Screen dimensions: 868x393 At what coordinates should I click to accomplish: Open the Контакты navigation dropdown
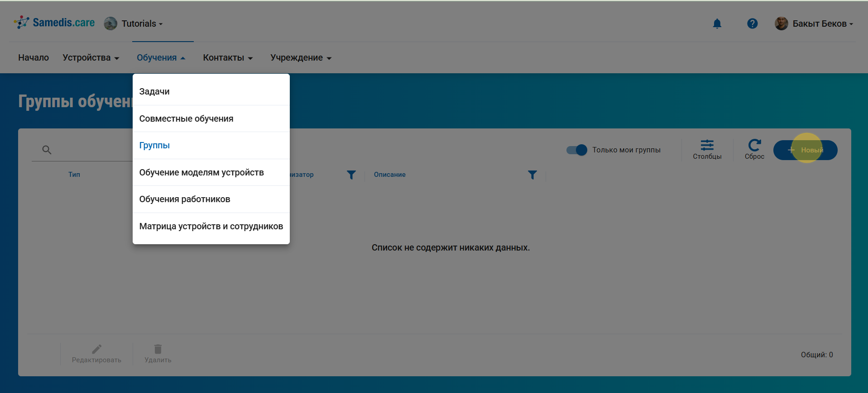pyautogui.click(x=227, y=58)
